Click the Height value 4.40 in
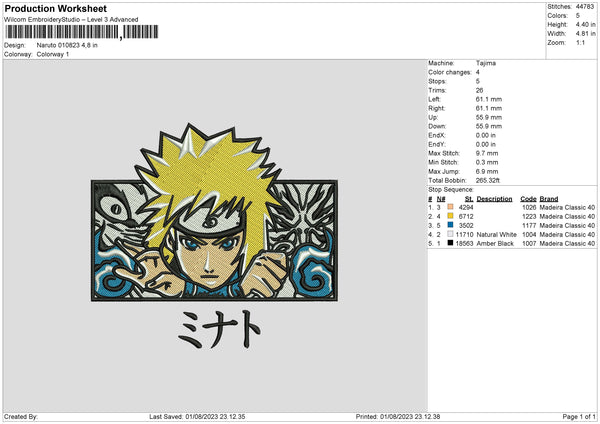 click(585, 24)
